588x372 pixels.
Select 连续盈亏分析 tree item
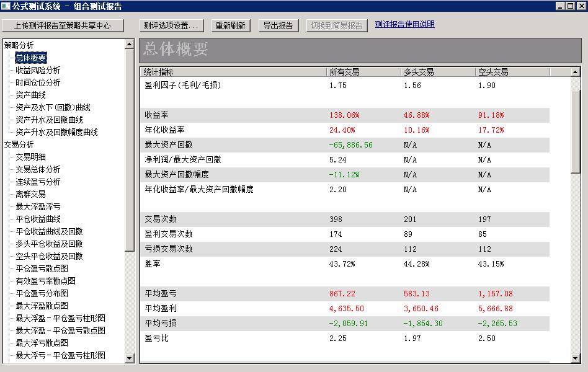coord(38,182)
